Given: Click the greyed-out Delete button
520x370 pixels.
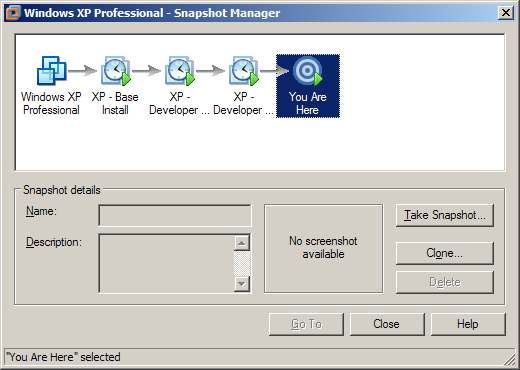Looking at the screenshot, I should point(445,282).
